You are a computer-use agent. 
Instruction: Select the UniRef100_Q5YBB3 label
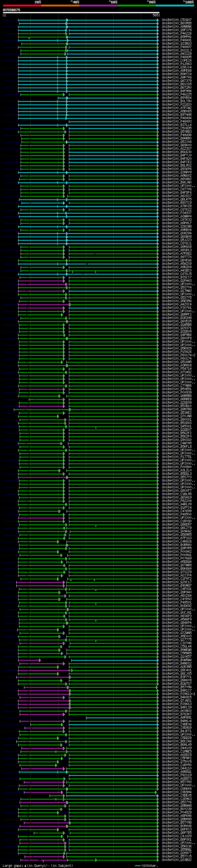pos(177,131)
